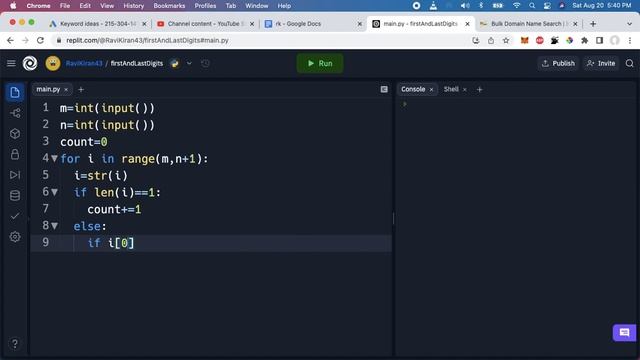Image resolution: width=640 pixels, height=360 pixels.
Task: Collapse the for loop on line 4
Action: point(54,158)
